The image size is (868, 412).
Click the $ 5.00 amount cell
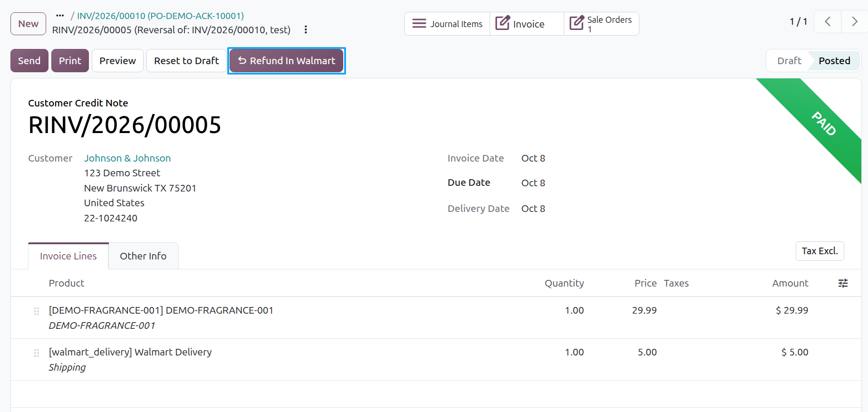[795, 352]
